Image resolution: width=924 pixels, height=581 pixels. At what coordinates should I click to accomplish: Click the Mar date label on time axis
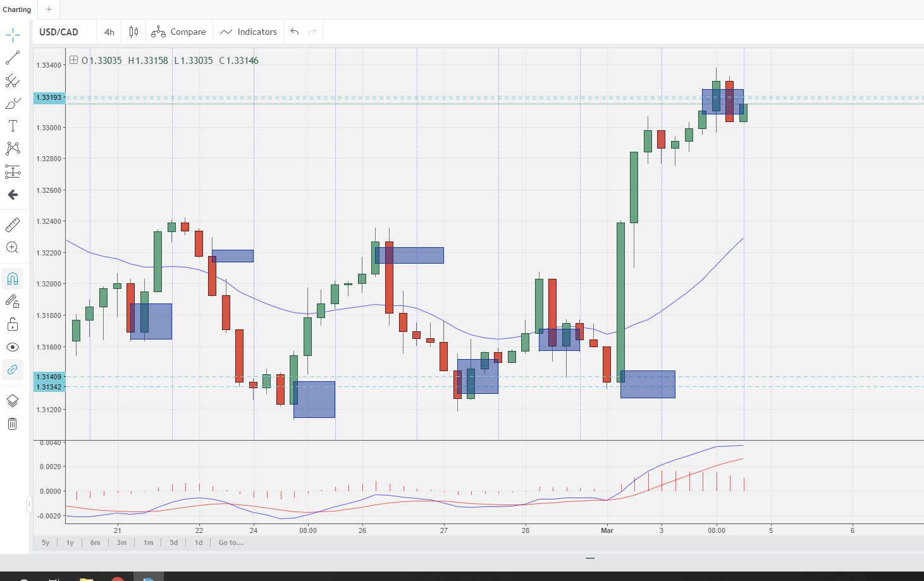point(607,530)
